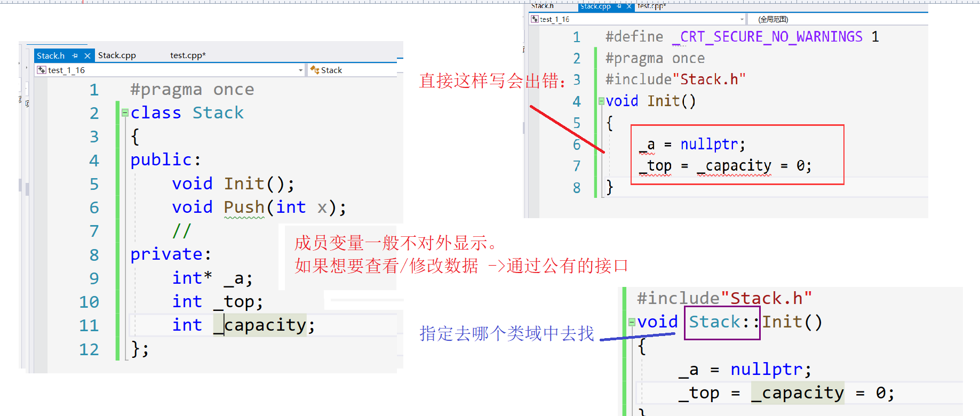This screenshot has width=980, height=416.
Task: Click "_capacity" on line 11 of Stack.h
Action: [260, 325]
